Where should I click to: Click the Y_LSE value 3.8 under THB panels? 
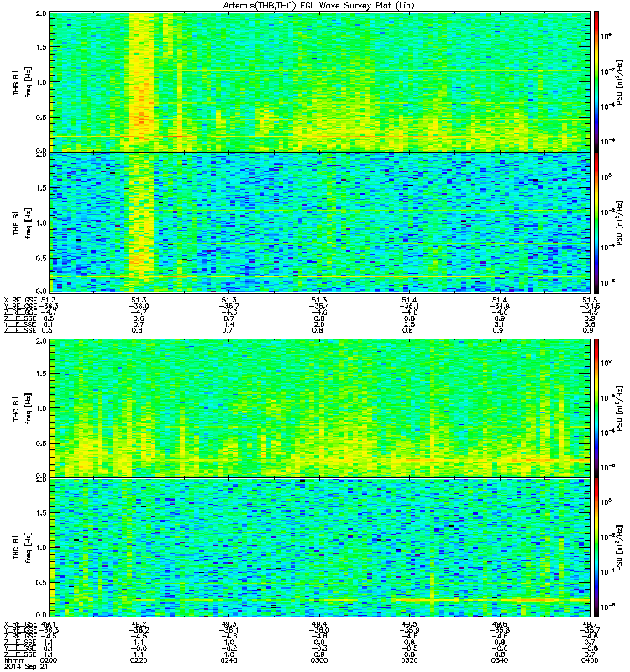tap(591, 324)
